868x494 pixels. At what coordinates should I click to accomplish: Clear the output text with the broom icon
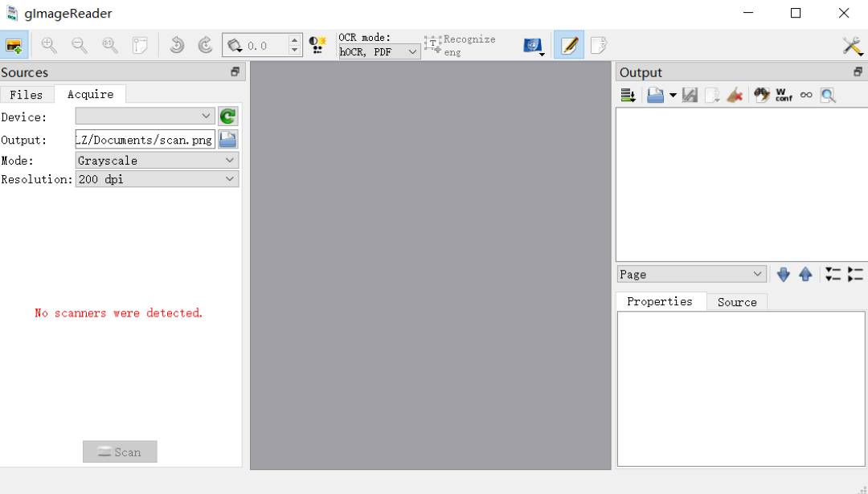pyautogui.click(x=734, y=94)
